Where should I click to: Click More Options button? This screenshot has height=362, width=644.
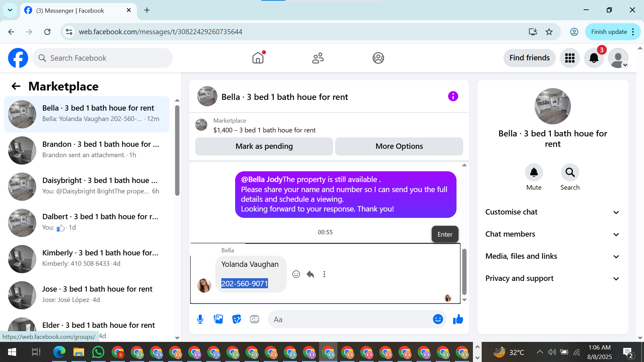pyautogui.click(x=399, y=146)
